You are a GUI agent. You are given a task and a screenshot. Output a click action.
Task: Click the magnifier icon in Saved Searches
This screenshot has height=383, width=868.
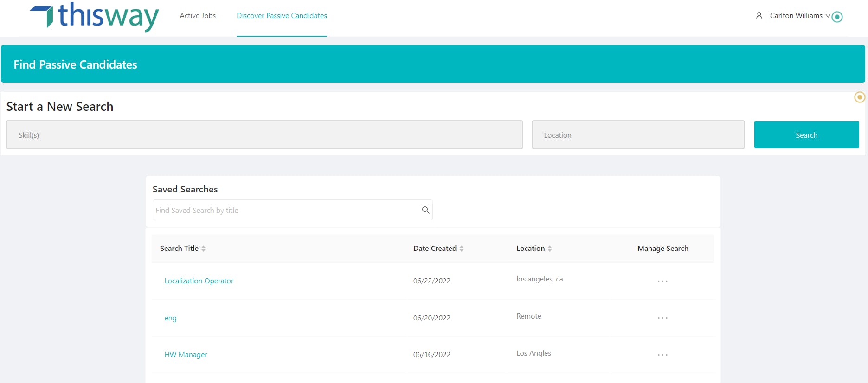click(x=425, y=210)
